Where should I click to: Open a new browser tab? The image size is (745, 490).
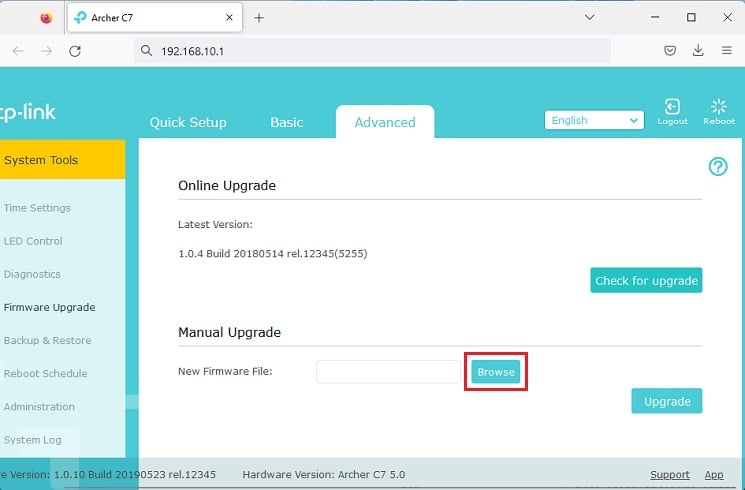click(x=259, y=18)
